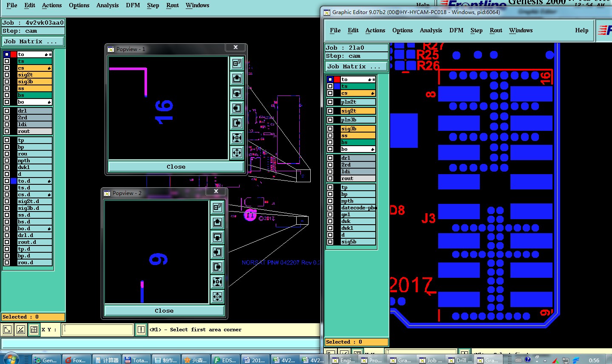
Task: Open the 计算器 calculator taskbar item
Action: click(107, 360)
